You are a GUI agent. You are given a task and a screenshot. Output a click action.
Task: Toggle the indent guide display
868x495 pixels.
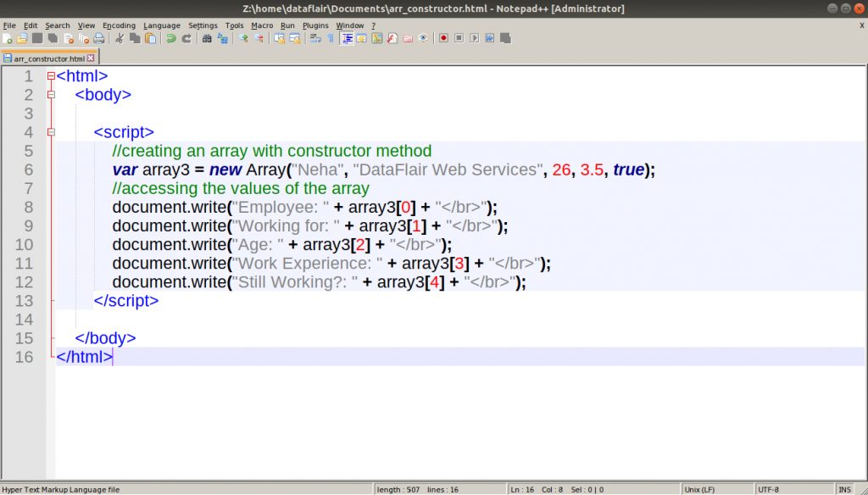348,38
